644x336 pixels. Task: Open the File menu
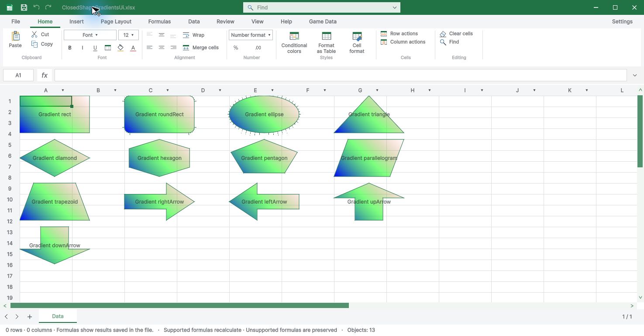16,21
